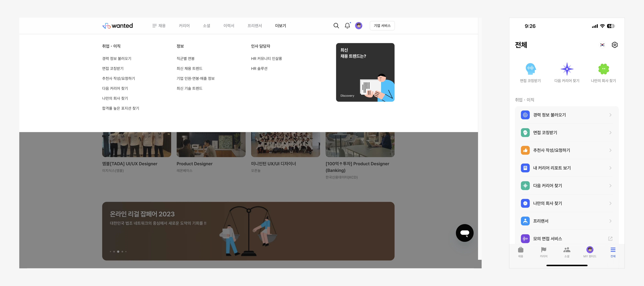Viewport: 644px width, 286px height.
Task: Open the 직군별 연봉 link
Action: [x=185, y=58]
